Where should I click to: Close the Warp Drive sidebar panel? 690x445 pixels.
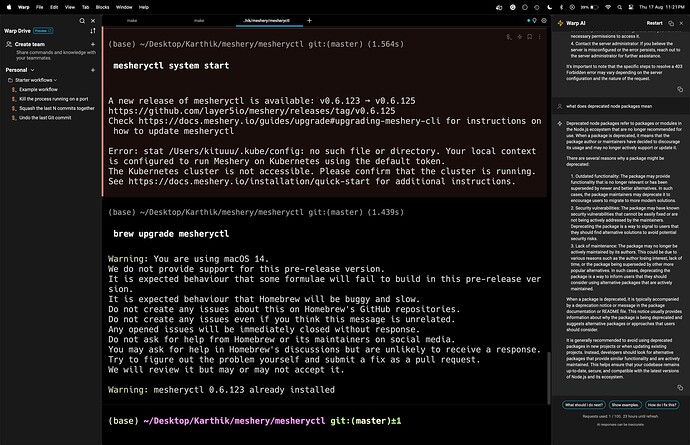click(93, 21)
